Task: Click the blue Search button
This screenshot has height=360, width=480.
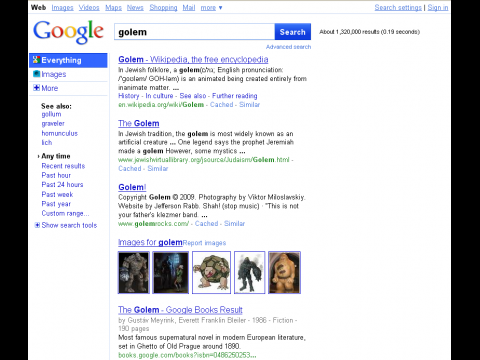Action: pos(293,32)
